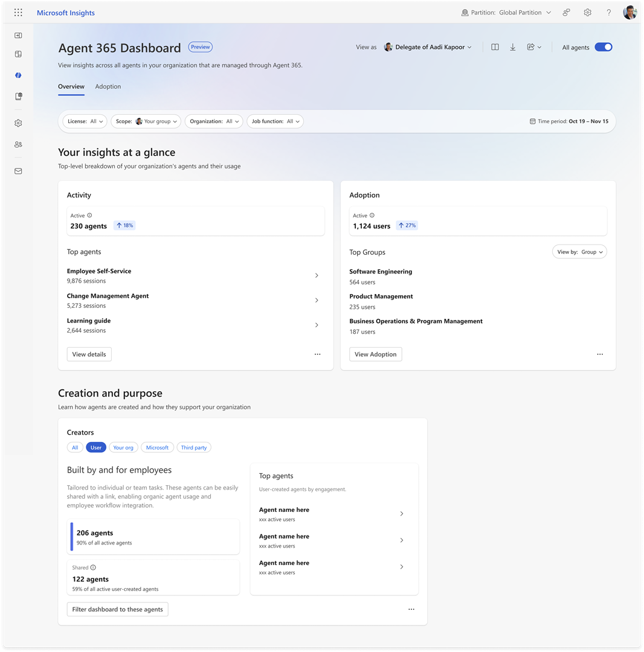Click the partition globe icon
Viewport: 644px width, 652px height.
tap(465, 13)
